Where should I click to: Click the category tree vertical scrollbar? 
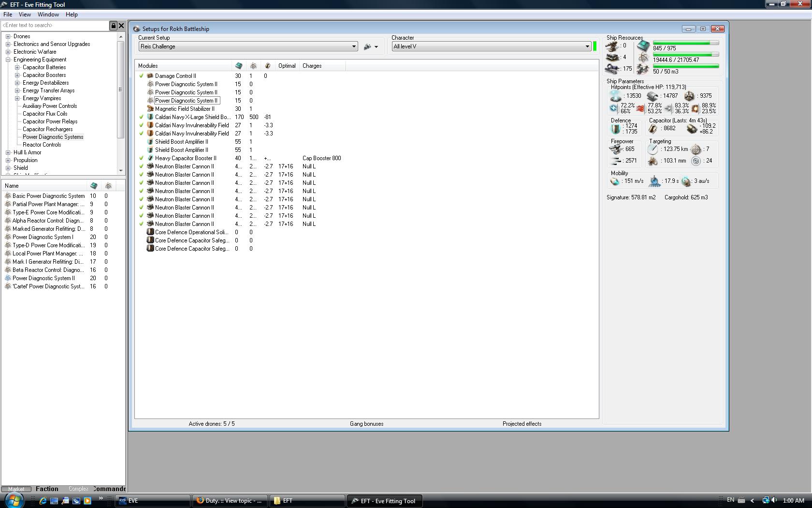coord(120,104)
